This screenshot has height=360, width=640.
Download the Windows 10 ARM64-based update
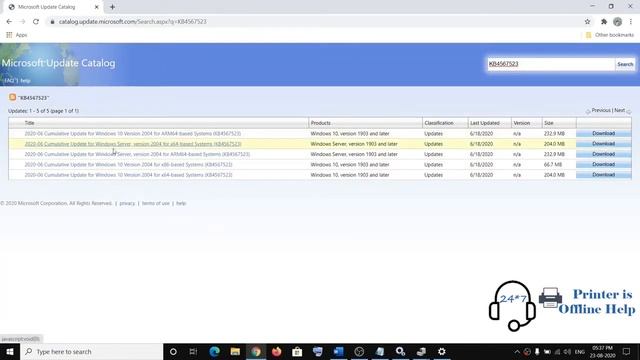(x=603, y=133)
